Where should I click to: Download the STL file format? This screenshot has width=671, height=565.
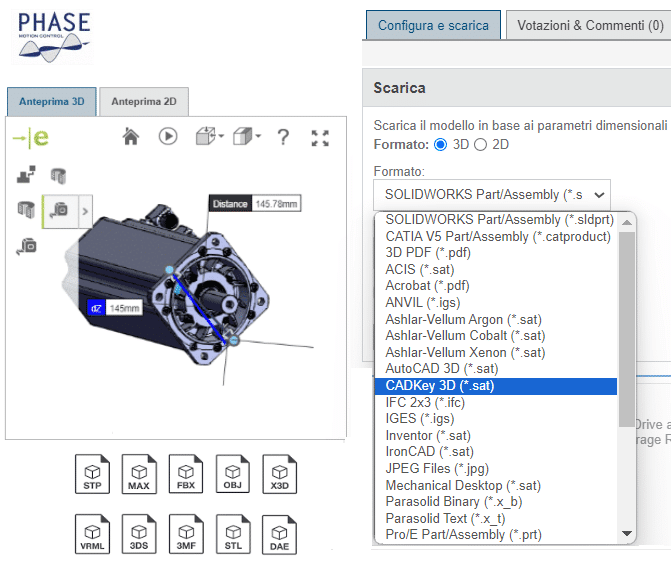233,534
